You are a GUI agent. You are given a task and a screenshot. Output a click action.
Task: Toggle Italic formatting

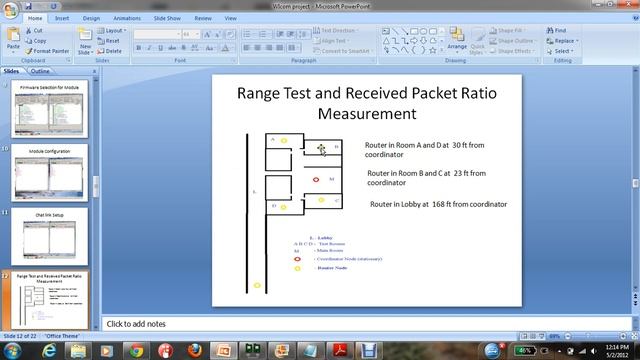pyautogui.click(x=149, y=48)
